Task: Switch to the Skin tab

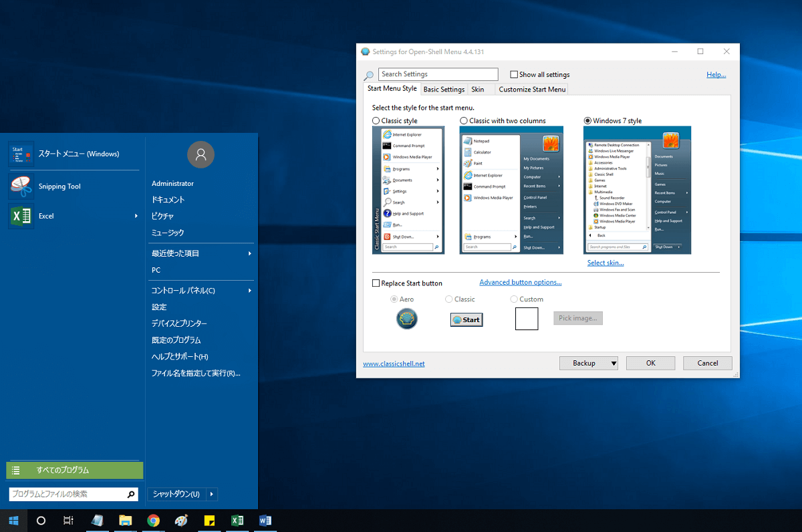Action: pos(478,90)
